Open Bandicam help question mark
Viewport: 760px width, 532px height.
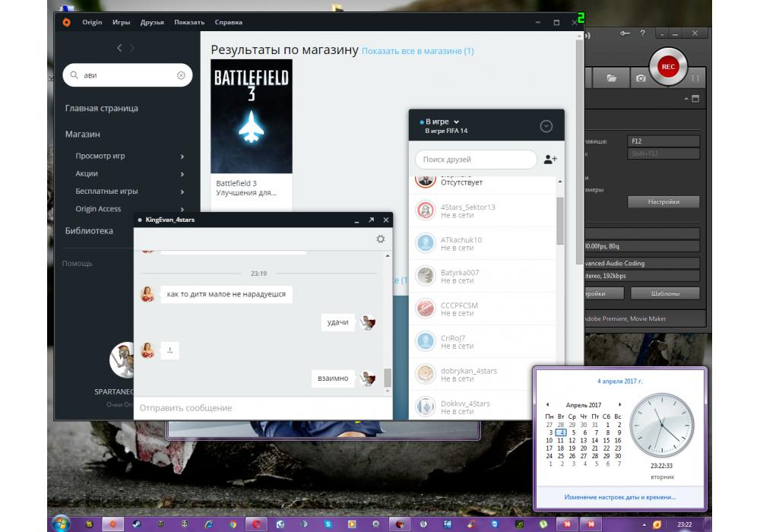click(643, 33)
